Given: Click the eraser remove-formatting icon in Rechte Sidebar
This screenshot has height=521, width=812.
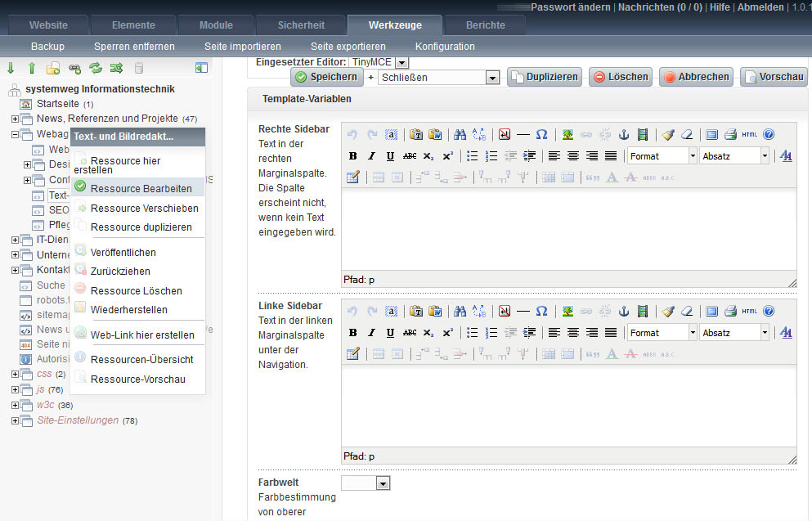Looking at the screenshot, I should (x=687, y=135).
